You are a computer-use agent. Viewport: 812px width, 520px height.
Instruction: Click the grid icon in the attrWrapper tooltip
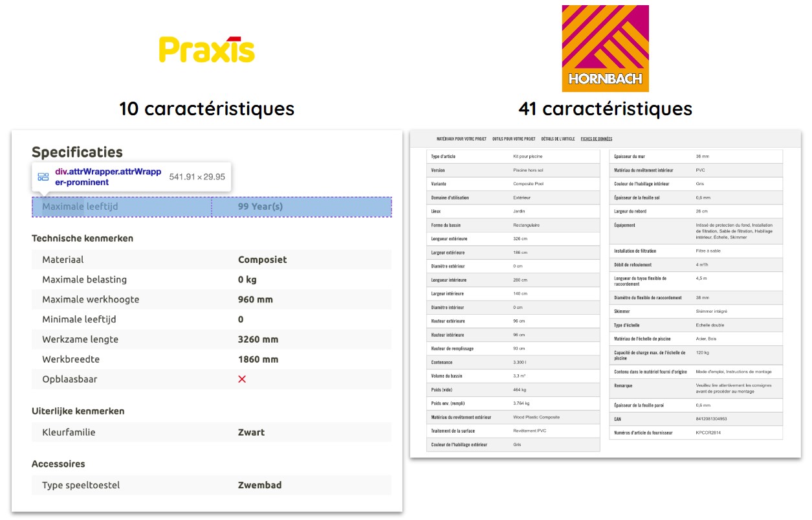click(x=43, y=177)
